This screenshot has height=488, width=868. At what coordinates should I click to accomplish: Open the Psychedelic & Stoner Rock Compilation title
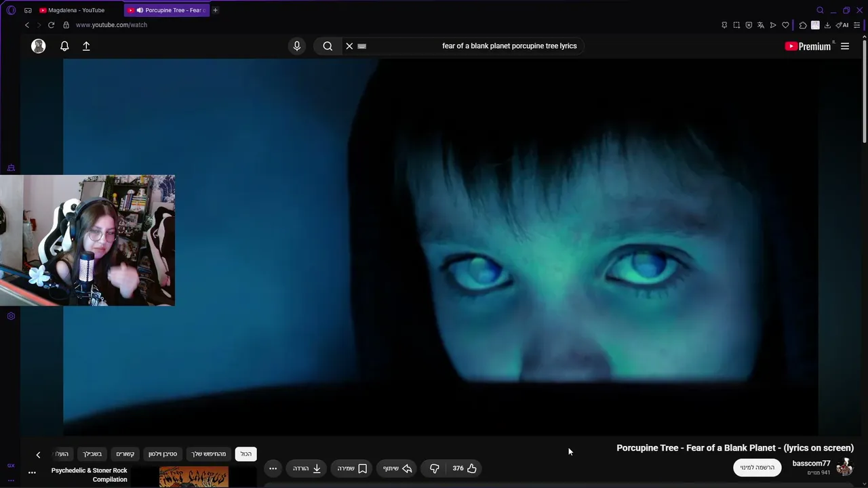pos(90,475)
